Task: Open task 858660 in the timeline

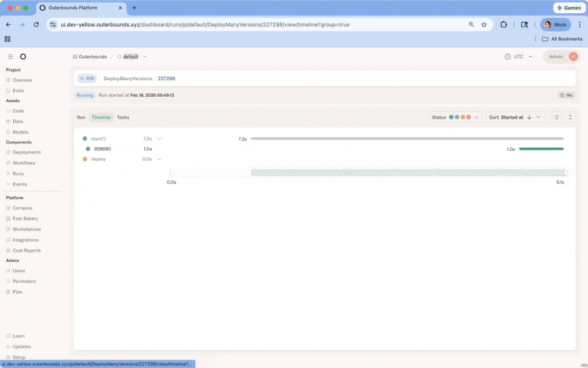Action: pos(103,149)
